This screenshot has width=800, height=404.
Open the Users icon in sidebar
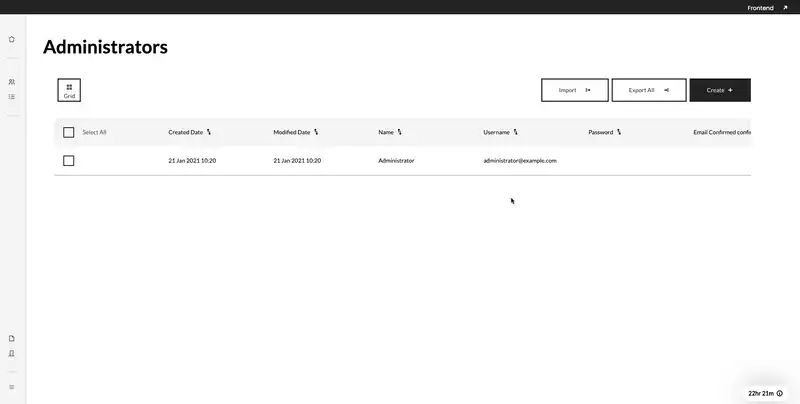tap(12, 82)
